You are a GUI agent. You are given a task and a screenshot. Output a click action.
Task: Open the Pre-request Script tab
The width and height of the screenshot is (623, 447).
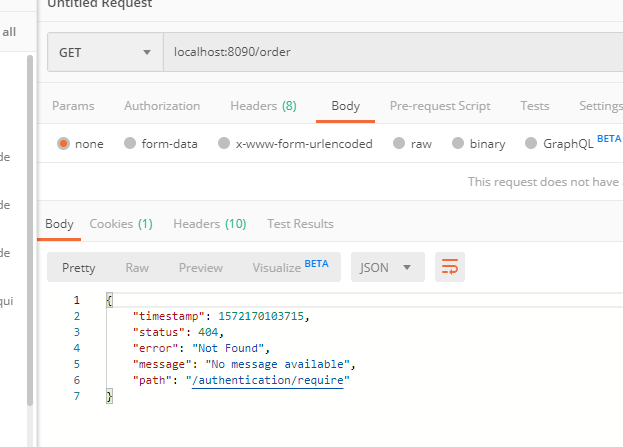(x=440, y=106)
